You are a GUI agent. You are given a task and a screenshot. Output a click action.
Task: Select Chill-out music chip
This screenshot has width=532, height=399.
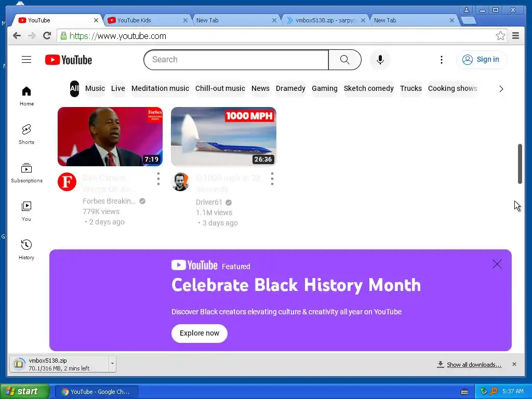point(220,88)
